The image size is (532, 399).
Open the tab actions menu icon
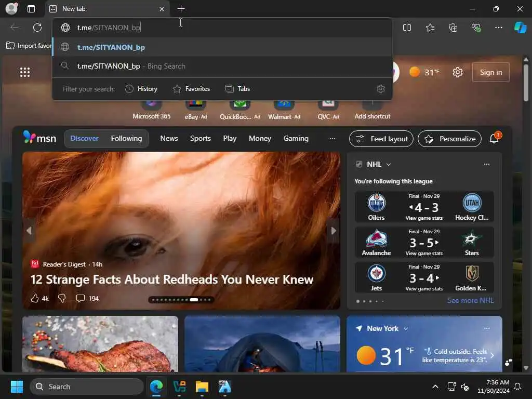31,9
